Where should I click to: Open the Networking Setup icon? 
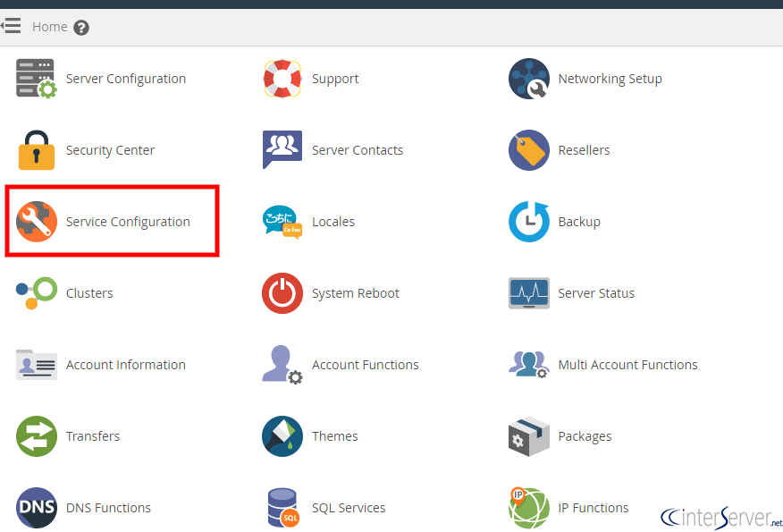[529, 79]
